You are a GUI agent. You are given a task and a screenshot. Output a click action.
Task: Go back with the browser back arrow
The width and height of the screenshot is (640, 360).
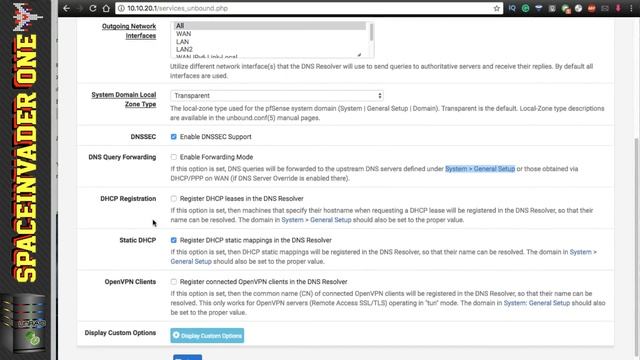click(67, 8)
